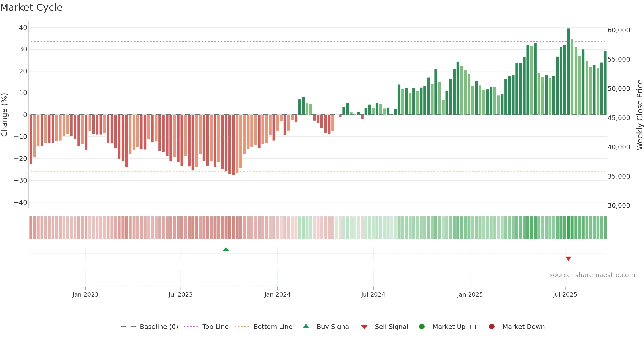Image resolution: width=644 pixels, height=362 pixels.
Task: Toggle the Top Line legend entry
Action: click(206, 327)
